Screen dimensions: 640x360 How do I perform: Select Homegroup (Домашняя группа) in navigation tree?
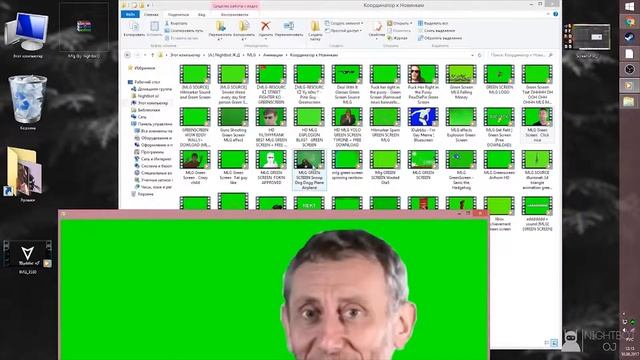coord(151,89)
